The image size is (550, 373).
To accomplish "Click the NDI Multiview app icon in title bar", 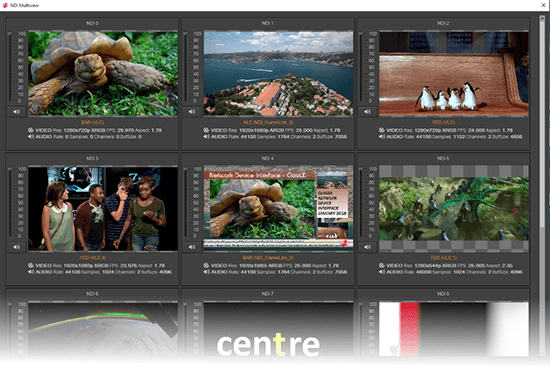I will [5, 5].
